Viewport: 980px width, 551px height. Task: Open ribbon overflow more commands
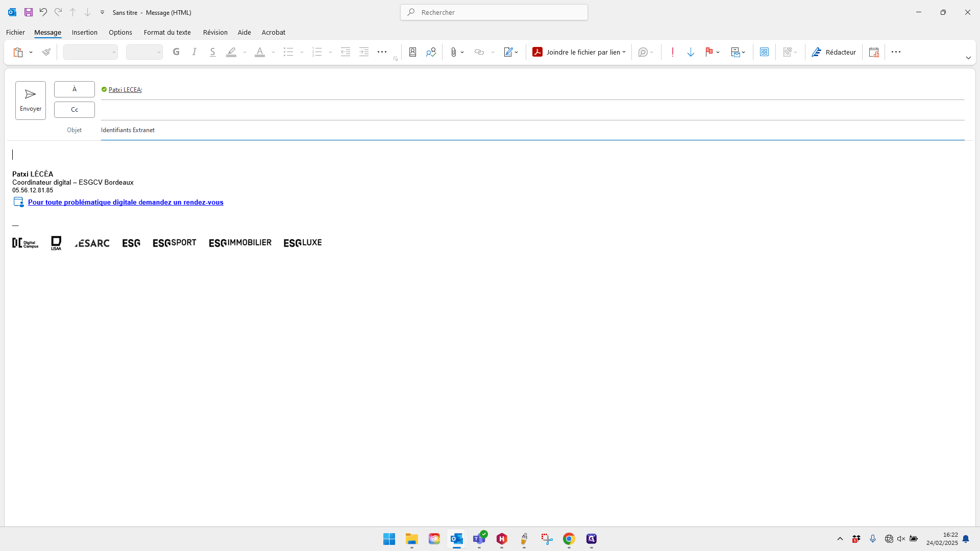(896, 52)
